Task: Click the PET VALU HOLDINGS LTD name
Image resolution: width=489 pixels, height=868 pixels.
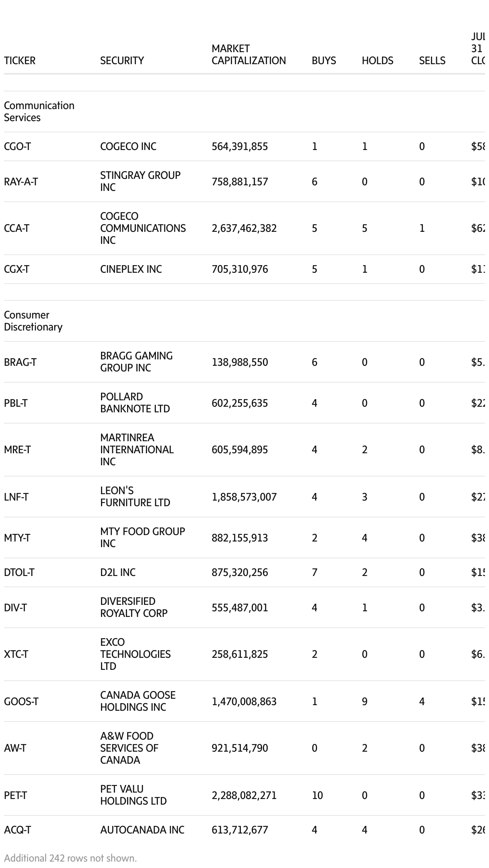Action: [x=133, y=795]
